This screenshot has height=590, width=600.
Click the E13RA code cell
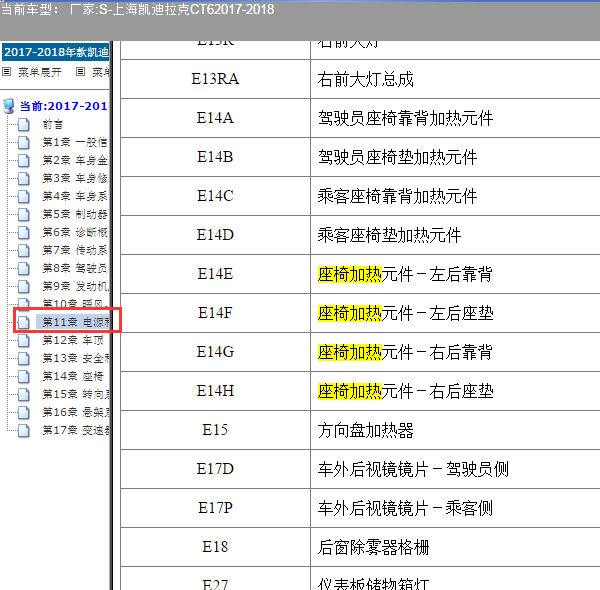pyautogui.click(x=215, y=79)
